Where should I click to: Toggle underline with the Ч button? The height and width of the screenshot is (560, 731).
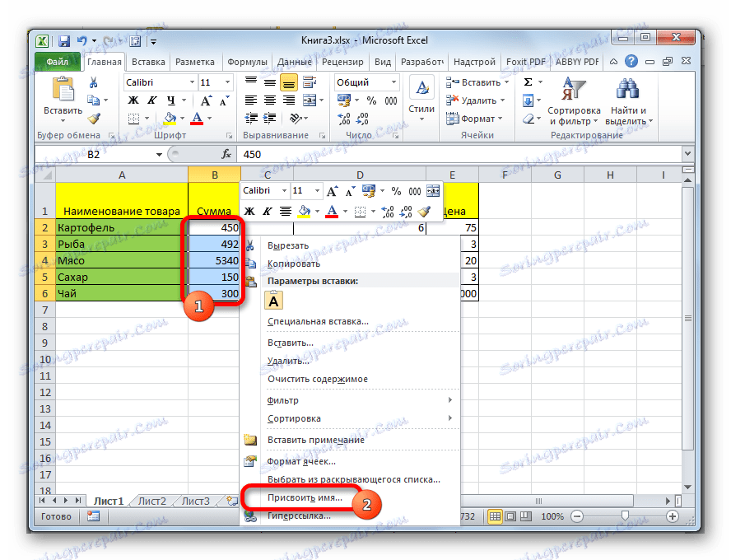click(x=171, y=100)
